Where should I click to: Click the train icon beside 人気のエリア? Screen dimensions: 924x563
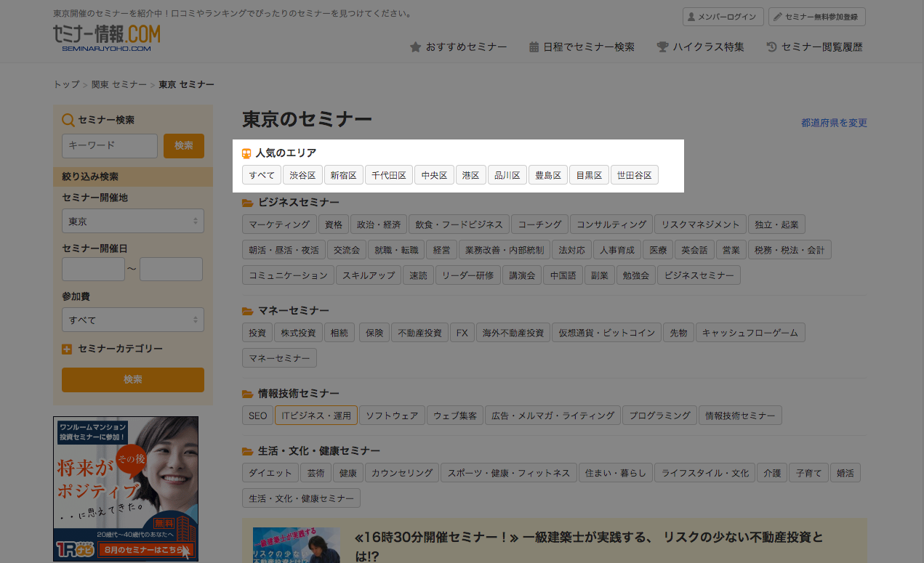246,153
